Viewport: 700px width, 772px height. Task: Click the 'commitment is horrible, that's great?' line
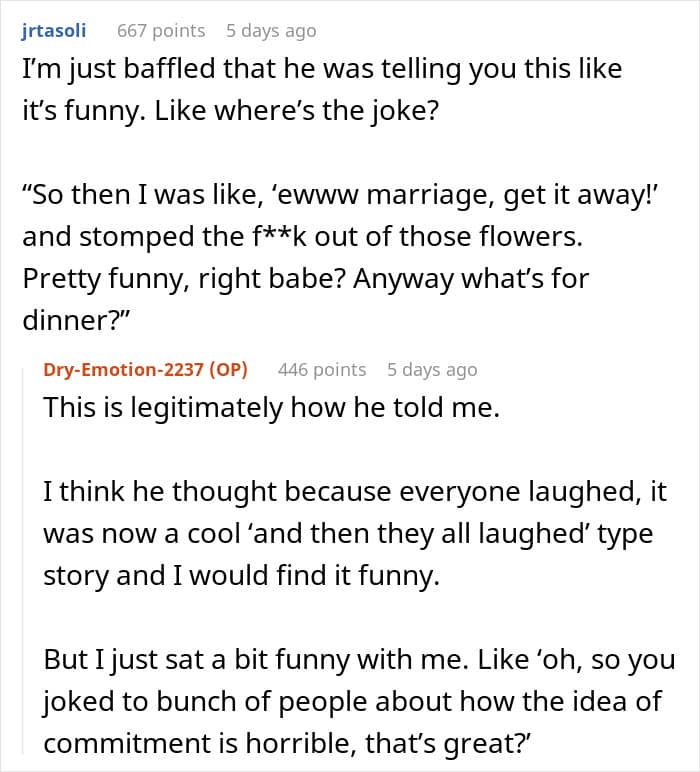[287, 743]
